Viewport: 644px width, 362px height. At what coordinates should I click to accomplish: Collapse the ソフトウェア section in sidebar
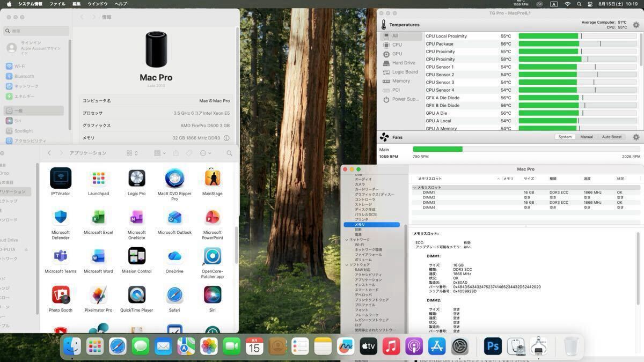[347, 265]
